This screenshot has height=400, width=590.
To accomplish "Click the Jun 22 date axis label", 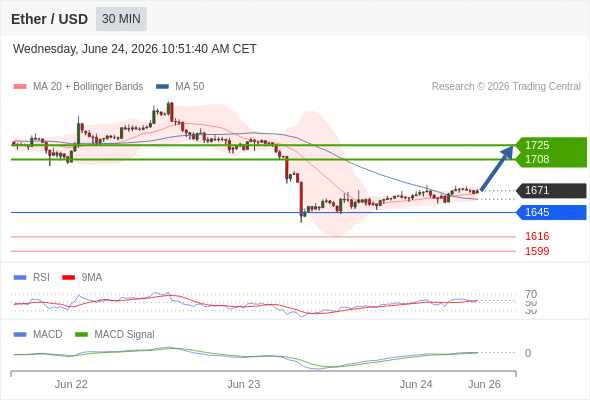I will (71, 384).
